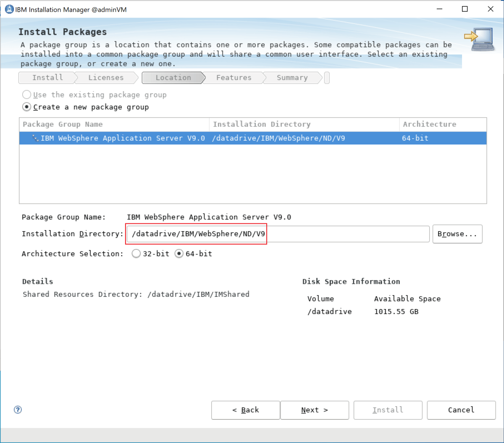Click the Browse button for installation directory

[457, 234]
